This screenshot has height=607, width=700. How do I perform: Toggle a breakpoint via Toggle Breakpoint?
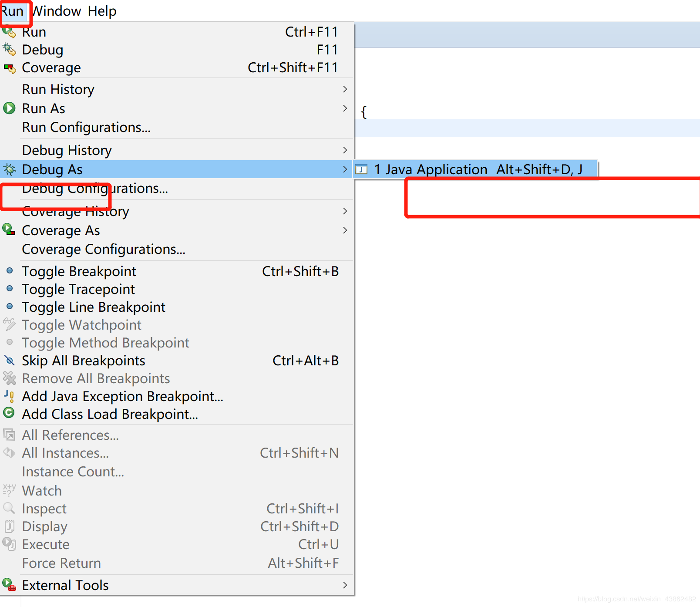(x=79, y=271)
